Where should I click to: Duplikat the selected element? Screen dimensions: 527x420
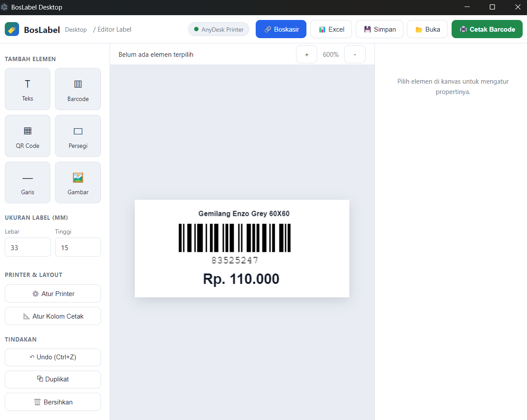53,379
